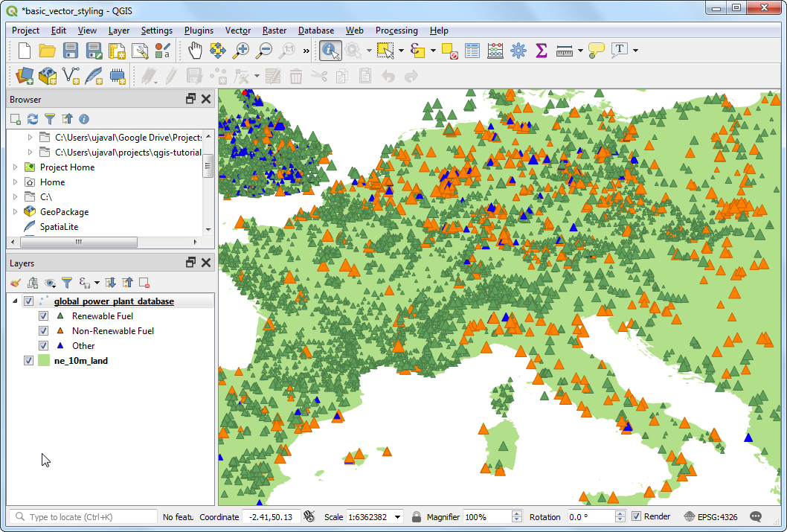Image resolution: width=787 pixels, height=532 pixels.
Task: Save project using the floppy disk icon
Action: click(71, 51)
